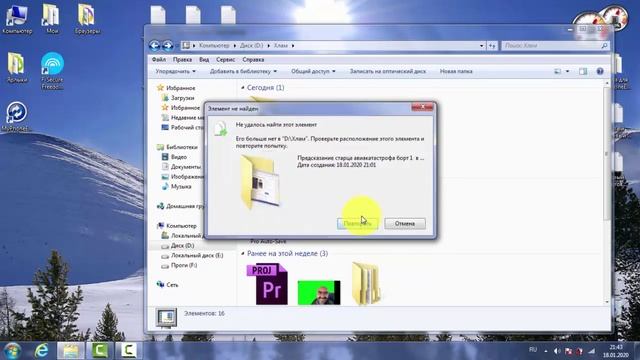Click the folder icon inside the dialog
This screenshot has width=640, height=360.
coord(260,182)
